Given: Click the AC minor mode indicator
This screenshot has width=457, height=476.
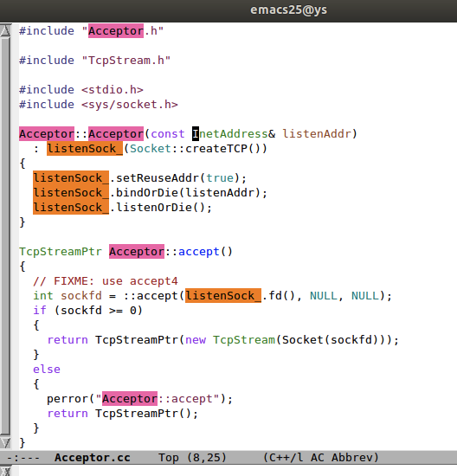Looking at the screenshot, I should tap(317, 458).
